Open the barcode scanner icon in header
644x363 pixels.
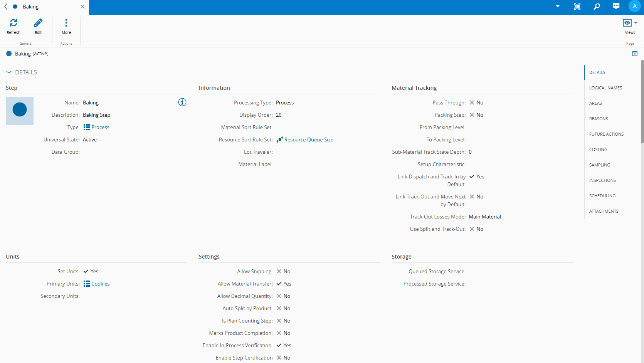577,7
